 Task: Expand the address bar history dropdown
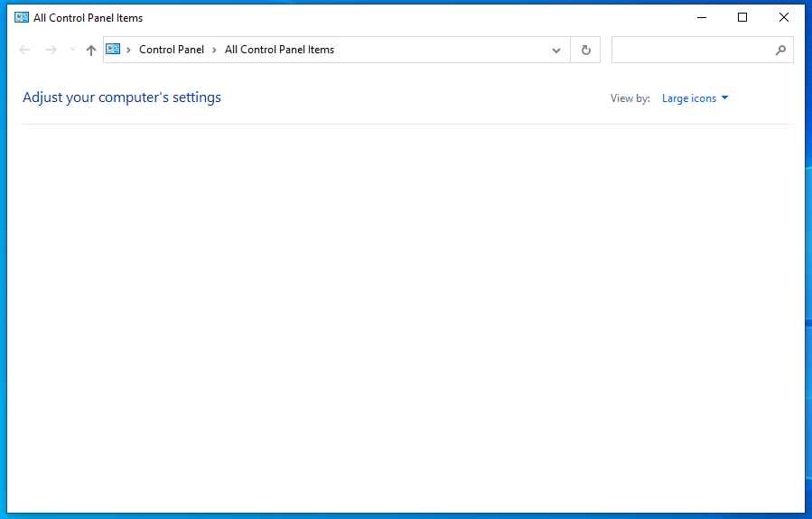(x=556, y=51)
